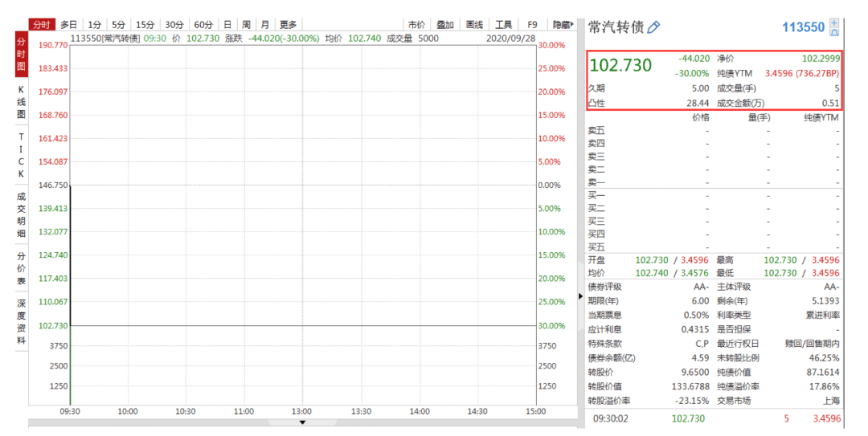Click the 纯债YTM value 3.4596 (736.27BP)
The image size is (868, 436).
[802, 73]
